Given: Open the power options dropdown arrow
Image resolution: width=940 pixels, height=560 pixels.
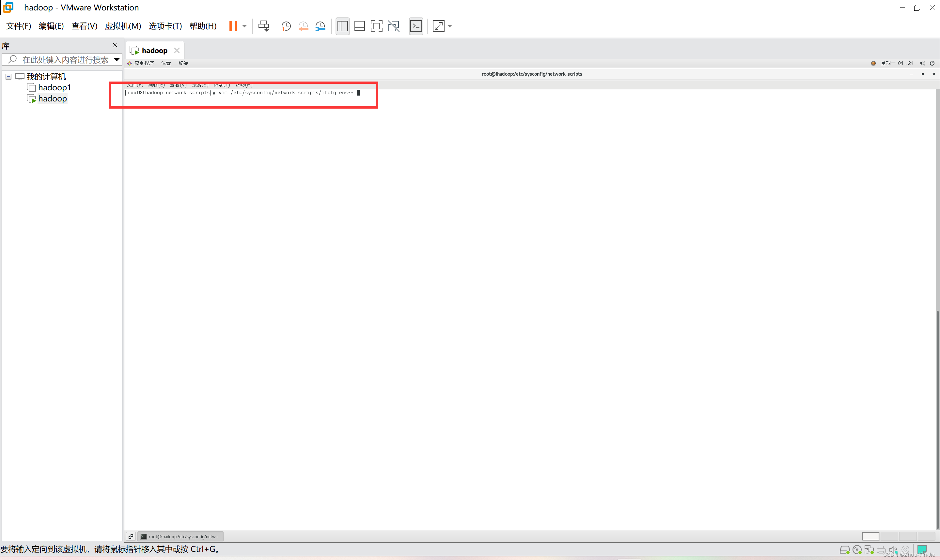Looking at the screenshot, I should click(x=244, y=26).
